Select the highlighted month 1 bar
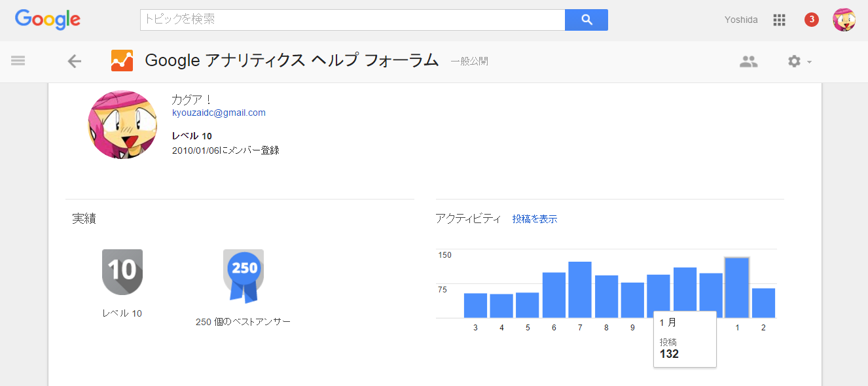 click(737, 288)
